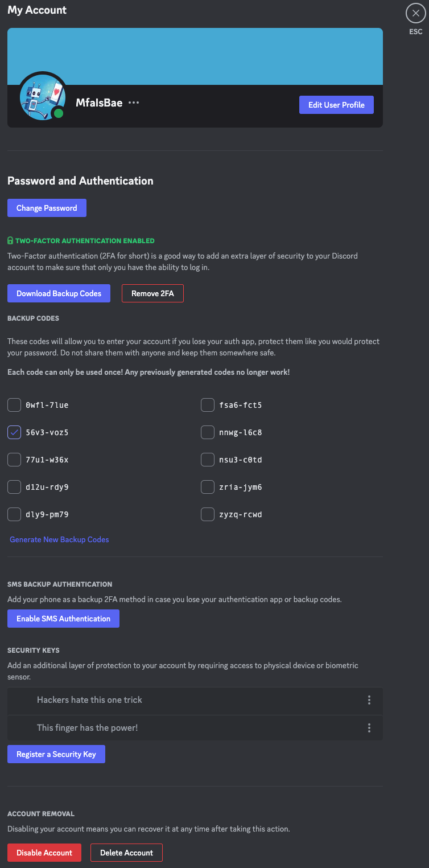Check the nnwg-l6c8 backup code
The height and width of the screenshot is (868, 429).
(x=208, y=432)
